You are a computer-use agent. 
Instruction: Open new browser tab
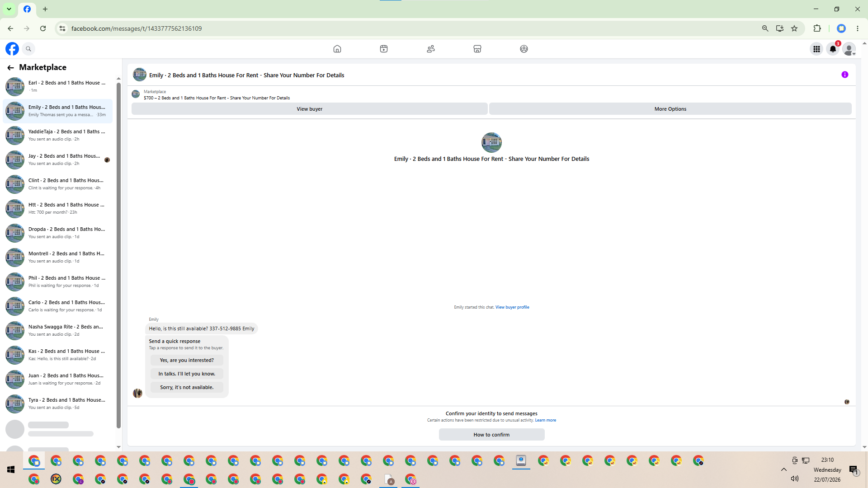[x=45, y=9]
